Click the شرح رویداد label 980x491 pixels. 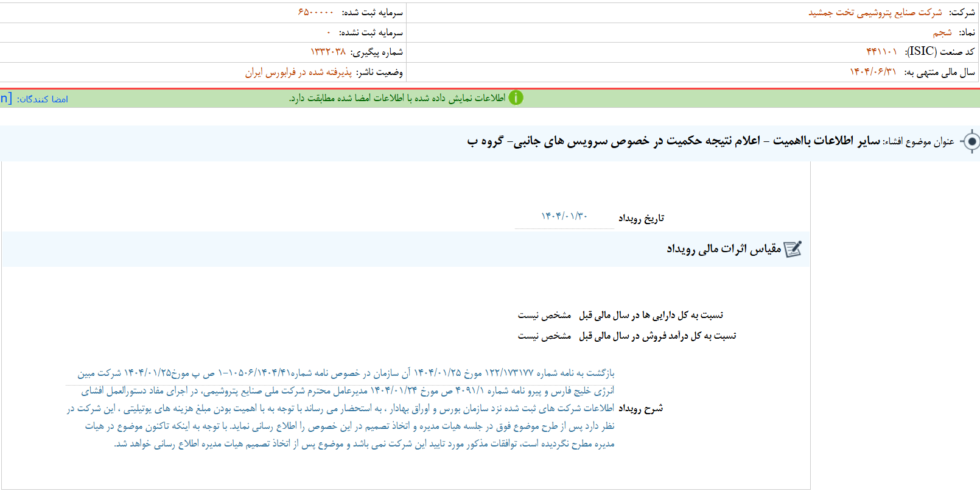click(641, 408)
